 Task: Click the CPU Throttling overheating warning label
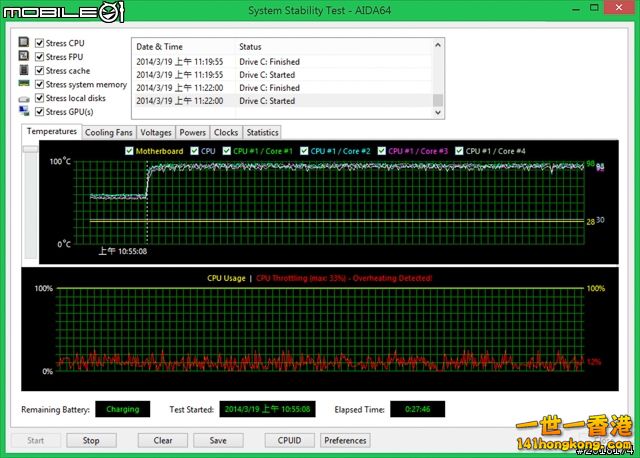pos(344,278)
